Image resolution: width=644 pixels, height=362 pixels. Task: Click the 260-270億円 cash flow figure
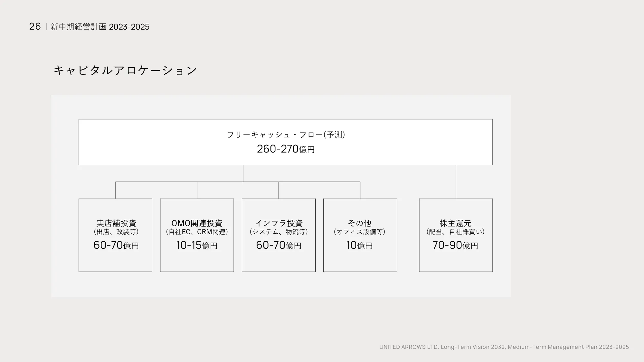(x=286, y=149)
